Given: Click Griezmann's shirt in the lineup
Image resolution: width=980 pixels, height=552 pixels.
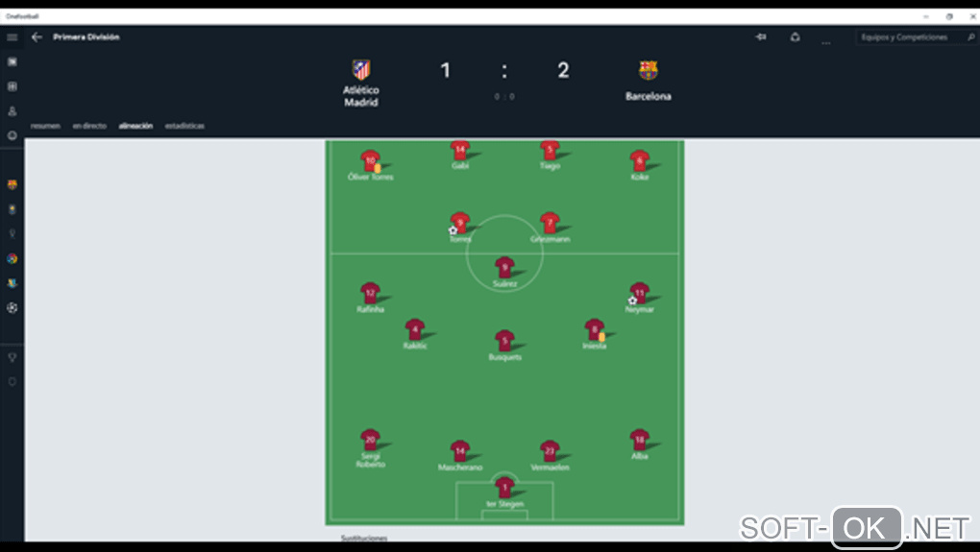Looking at the screenshot, I should (550, 223).
